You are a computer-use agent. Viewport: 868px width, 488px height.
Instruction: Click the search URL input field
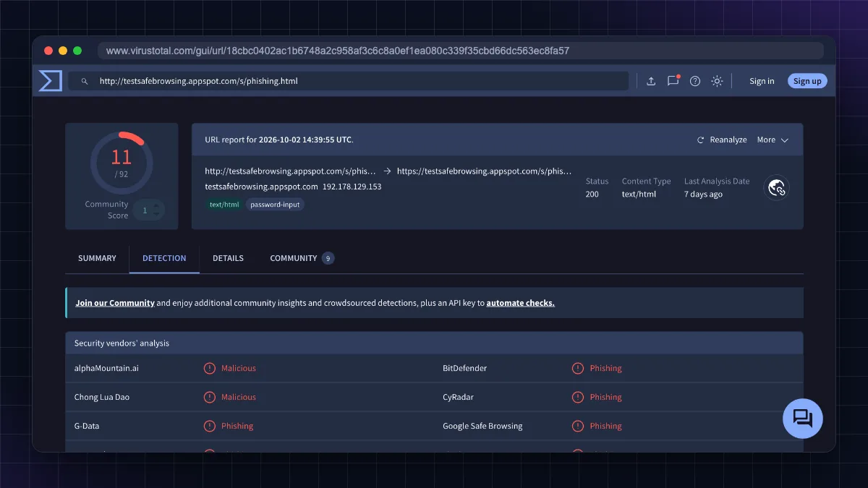(349, 81)
